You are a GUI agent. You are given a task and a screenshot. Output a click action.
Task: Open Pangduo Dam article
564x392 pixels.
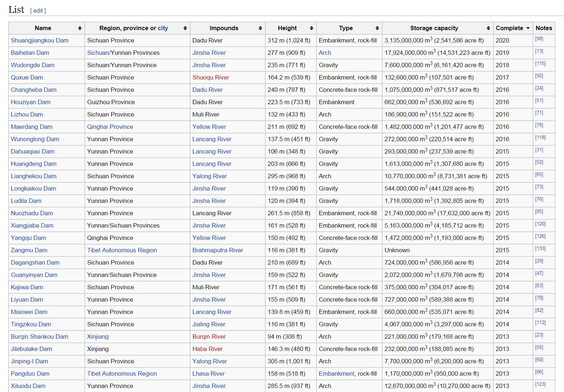(30, 374)
